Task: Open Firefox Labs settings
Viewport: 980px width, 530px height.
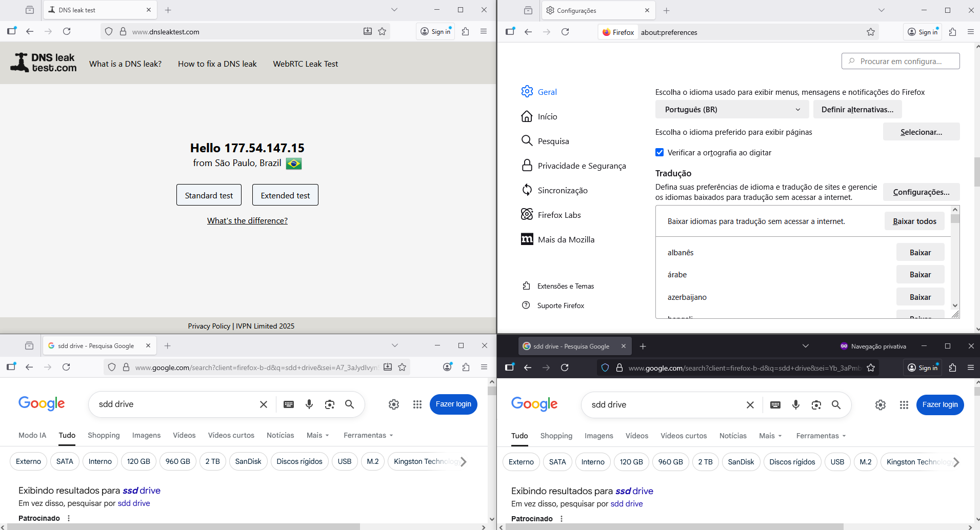Action: point(551,215)
